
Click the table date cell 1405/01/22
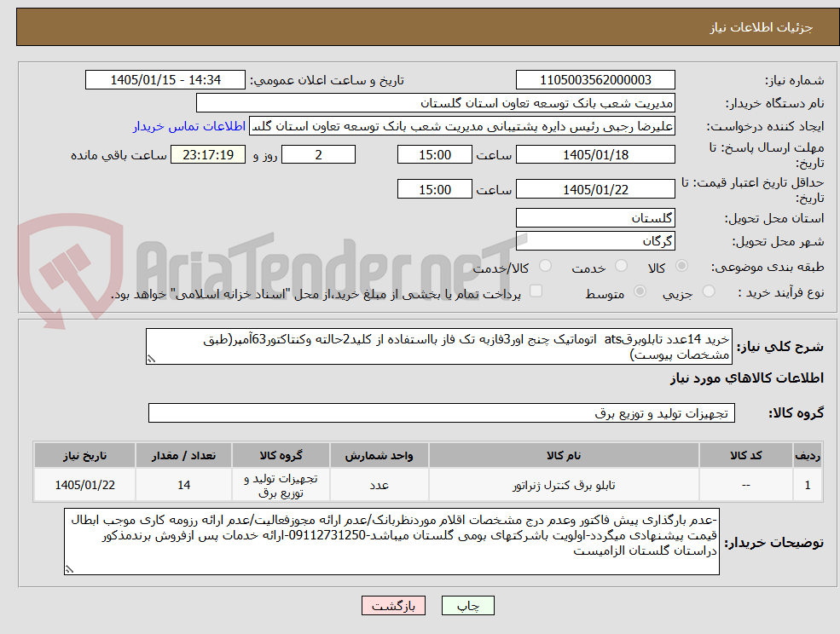(84, 485)
